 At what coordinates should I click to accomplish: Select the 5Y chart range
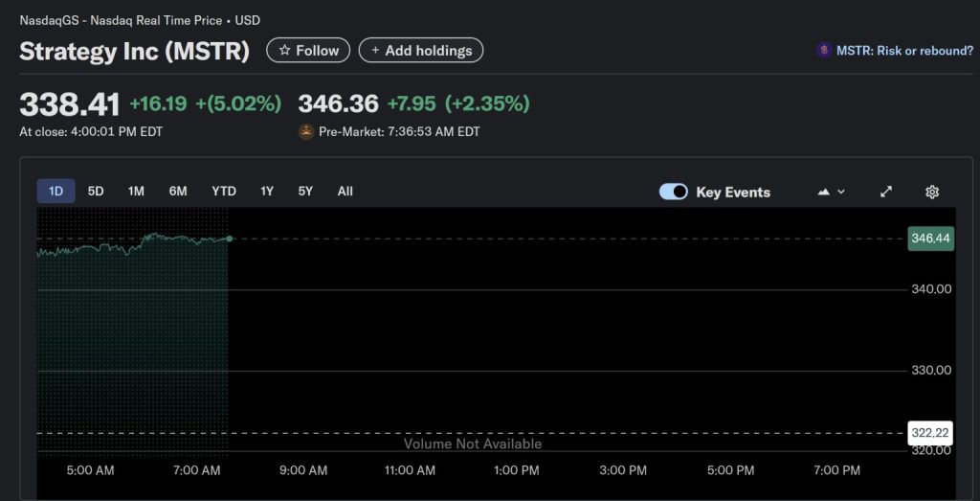[305, 192]
